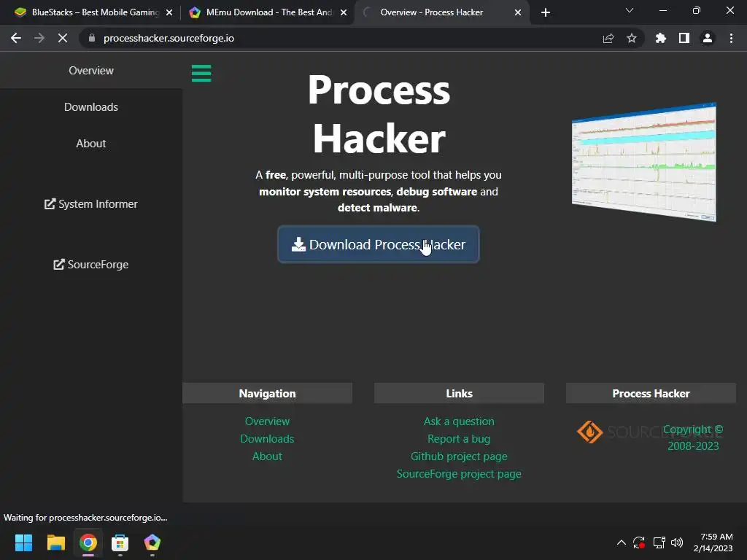This screenshot has height=560, width=747.
Task: Click the network tray icon
Action: point(659,542)
